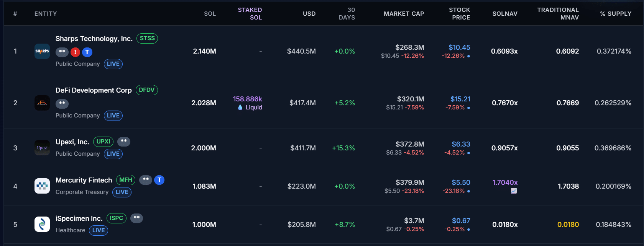Click the Upexi company logo
This screenshot has width=644, height=246.
(x=42, y=148)
